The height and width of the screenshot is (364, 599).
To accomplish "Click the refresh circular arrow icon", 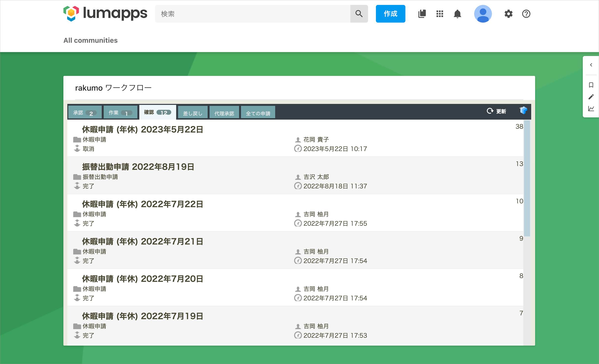I will (490, 111).
